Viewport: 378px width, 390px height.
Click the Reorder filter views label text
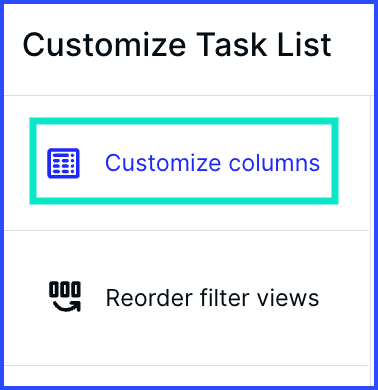point(212,298)
